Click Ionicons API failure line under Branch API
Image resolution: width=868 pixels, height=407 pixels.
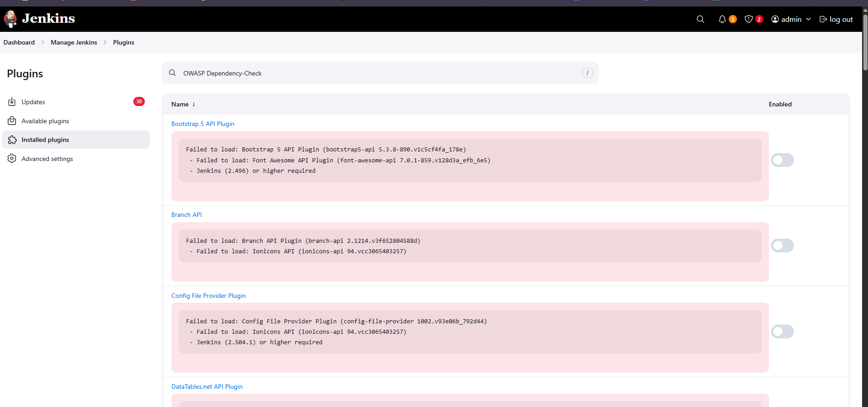pyautogui.click(x=298, y=251)
